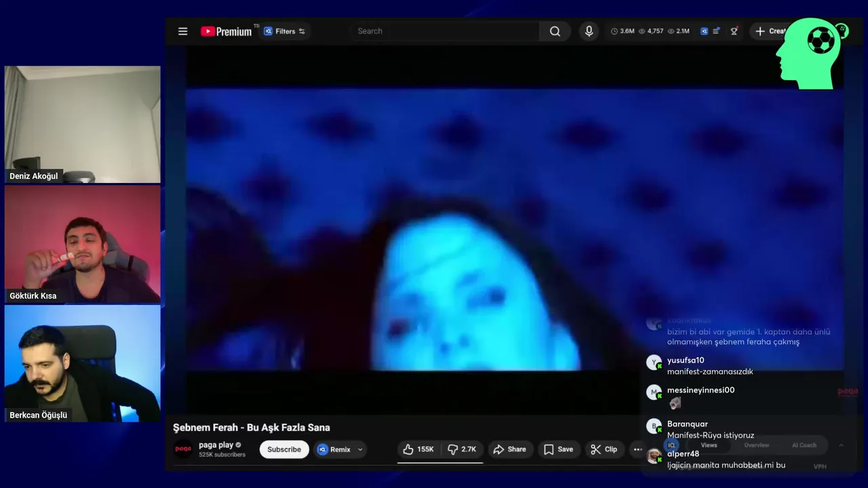Click chat message manifest-zamanasızdık

[x=710, y=371]
